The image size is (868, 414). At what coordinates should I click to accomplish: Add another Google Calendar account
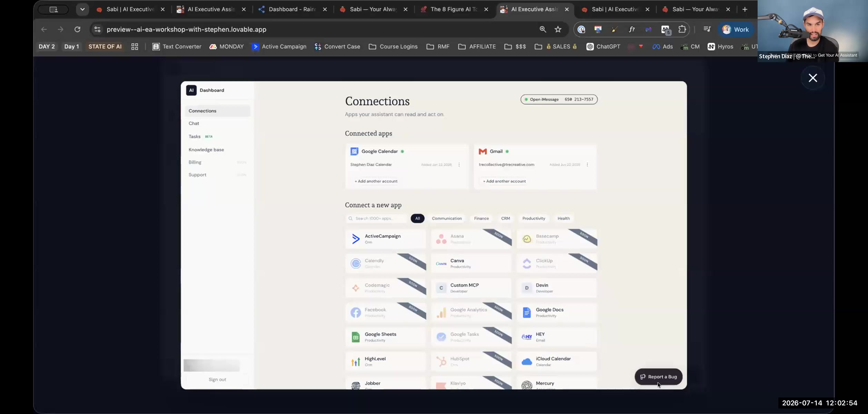(376, 181)
